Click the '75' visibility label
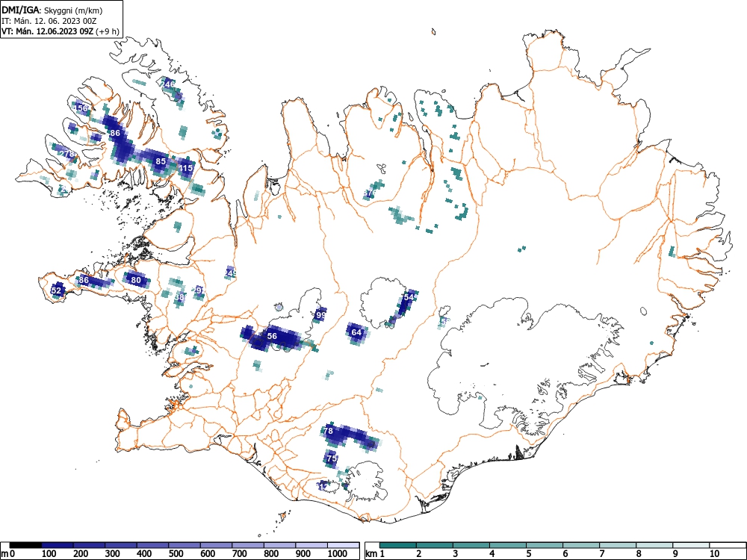Viewport: 747px width, 560px height. tap(332, 458)
